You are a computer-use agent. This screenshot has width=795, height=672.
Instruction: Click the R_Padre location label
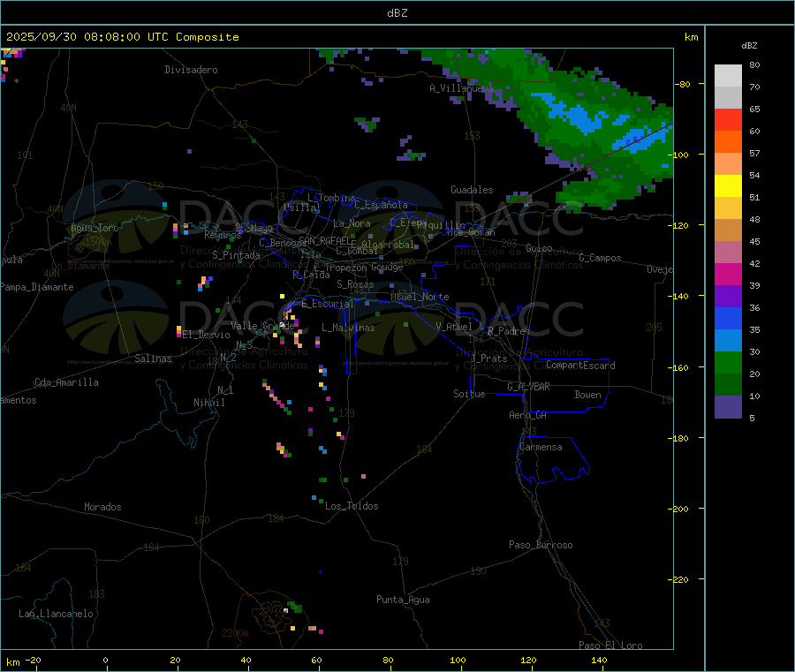coord(506,331)
